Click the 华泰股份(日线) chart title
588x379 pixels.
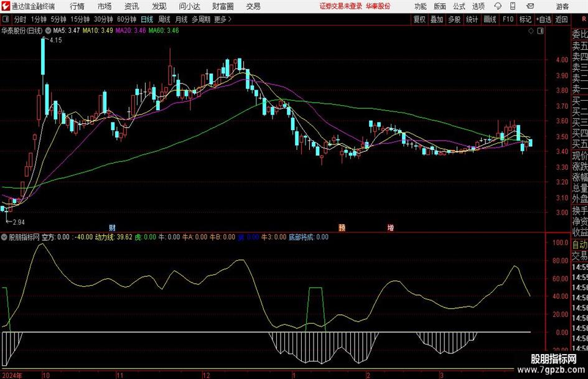(22, 30)
